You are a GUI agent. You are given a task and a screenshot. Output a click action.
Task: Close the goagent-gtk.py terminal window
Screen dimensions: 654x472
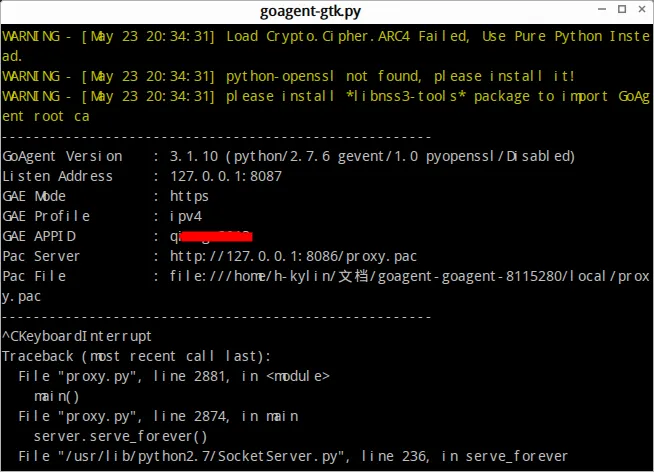(x=642, y=9)
